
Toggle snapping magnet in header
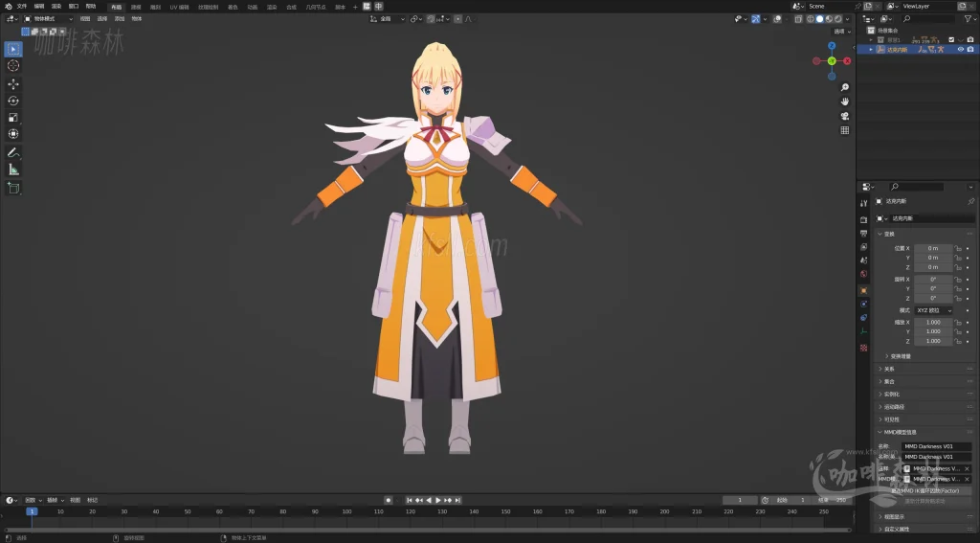click(x=432, y=19)
